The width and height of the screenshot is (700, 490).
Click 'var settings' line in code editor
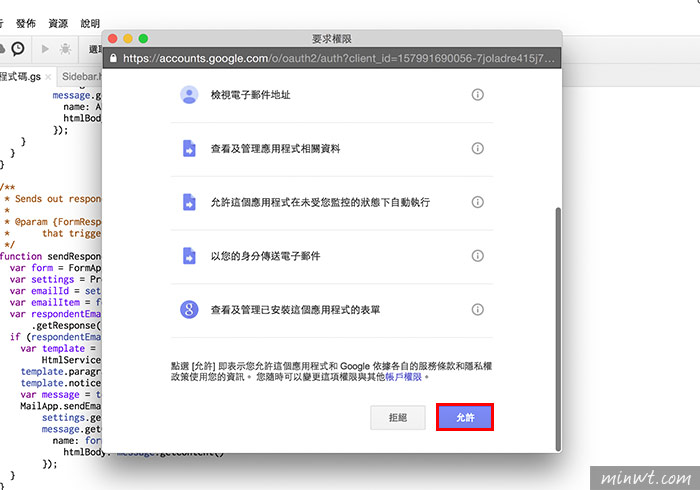55,279
